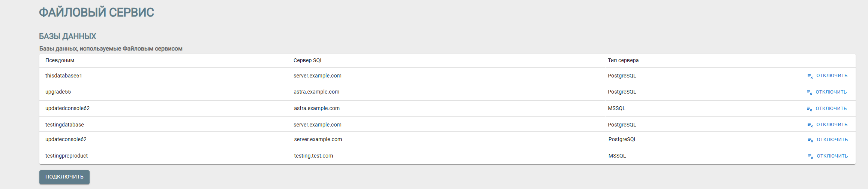Click the disconnect icon for thisdatabase61
The height and width of the screenshot is (189, 868).
(x=810, y=76)
